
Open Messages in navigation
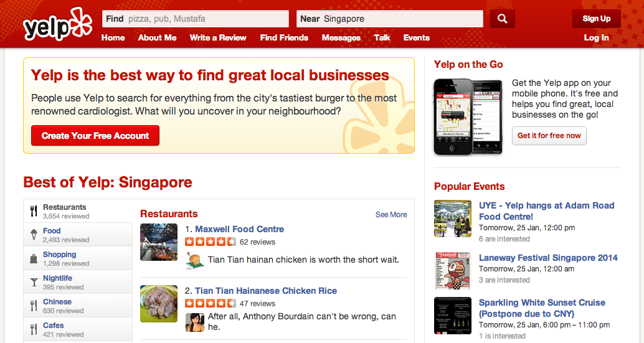click(341, 38)
